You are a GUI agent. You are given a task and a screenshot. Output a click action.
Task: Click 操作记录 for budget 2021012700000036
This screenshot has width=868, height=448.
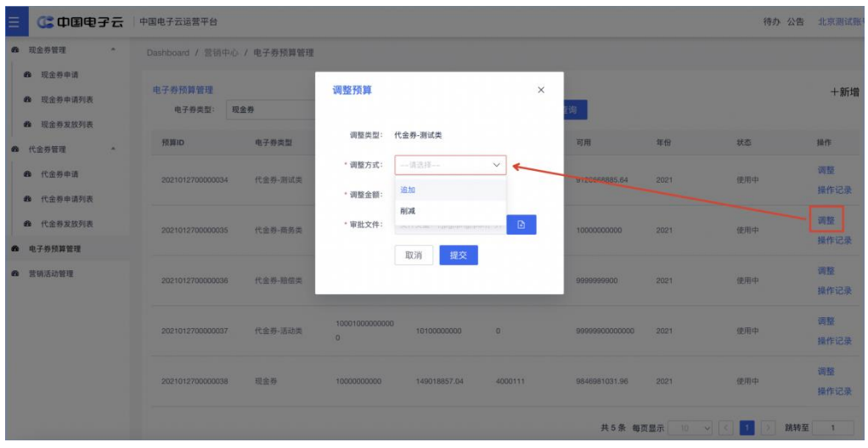834,291
